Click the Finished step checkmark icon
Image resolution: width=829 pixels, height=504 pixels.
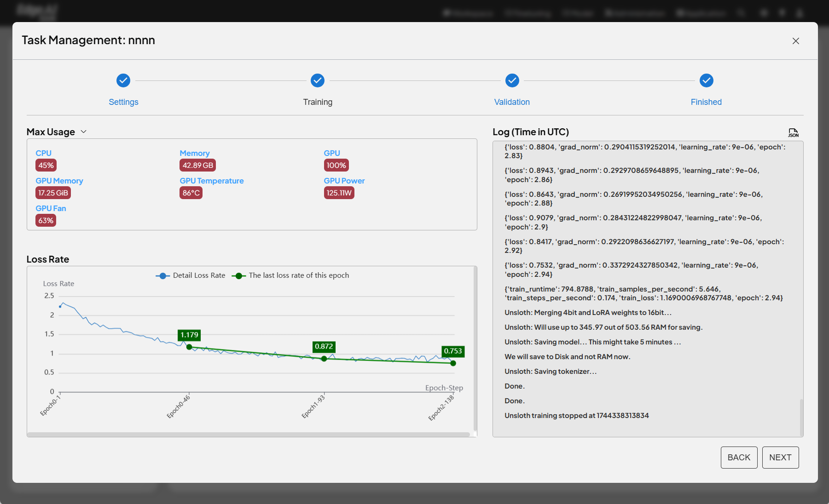click(x=706, y=80)
